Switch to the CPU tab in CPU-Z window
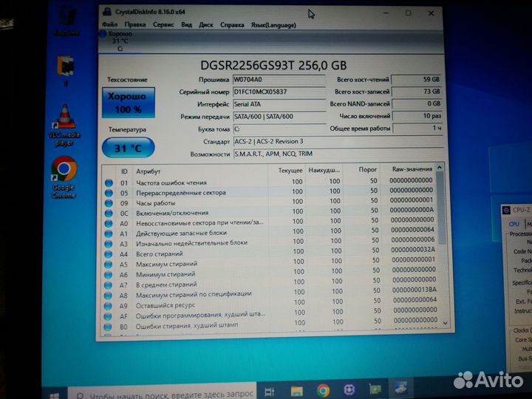The image size is (532, 399). point(514,224)
